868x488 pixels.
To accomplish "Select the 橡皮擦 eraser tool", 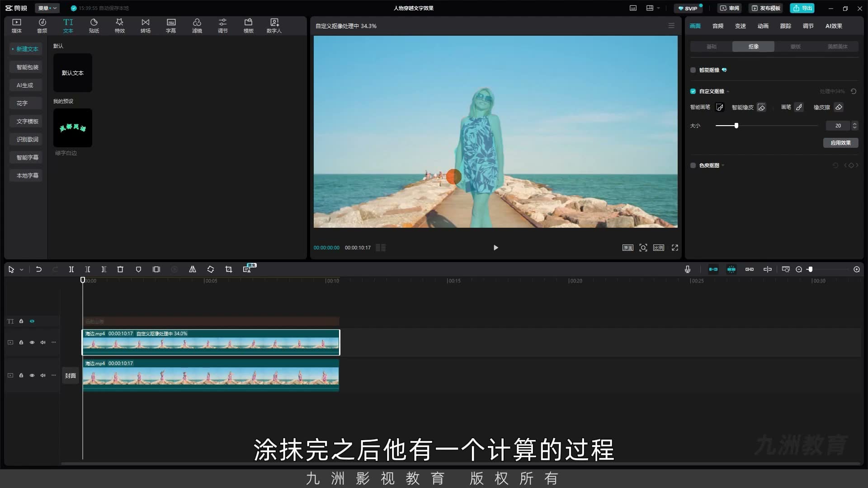I will coord(839,107).
